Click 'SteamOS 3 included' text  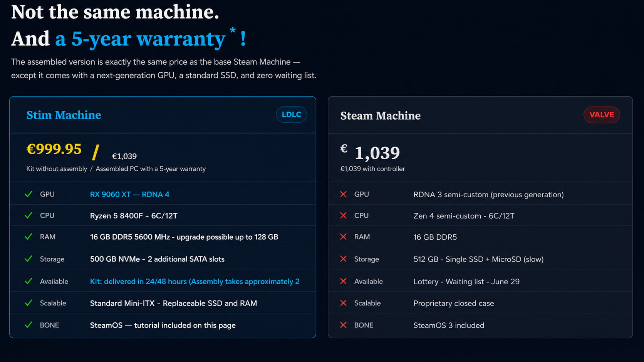pyautogui.click(x=449, y=325)
